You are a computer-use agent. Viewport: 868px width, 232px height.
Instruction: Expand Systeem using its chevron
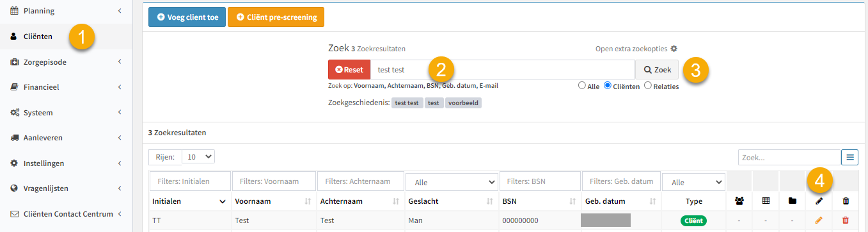(x=120, y=113)
